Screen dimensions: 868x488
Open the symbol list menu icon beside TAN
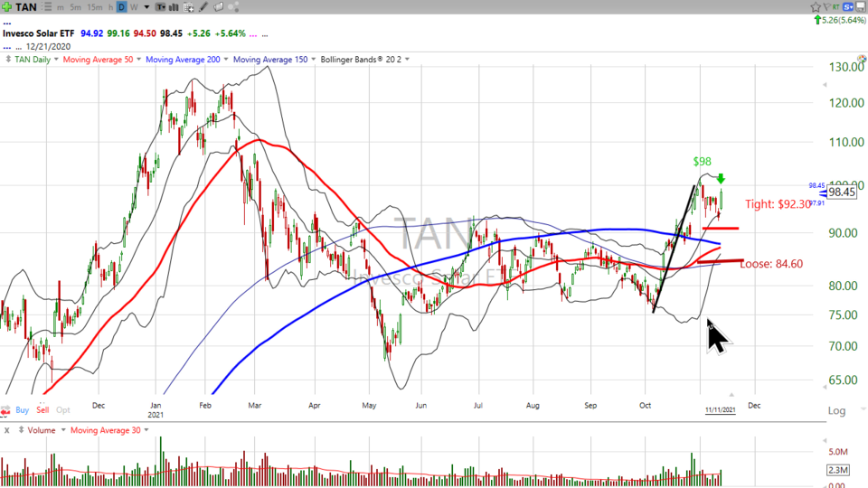pyautogui.click(x=48, y=7)
